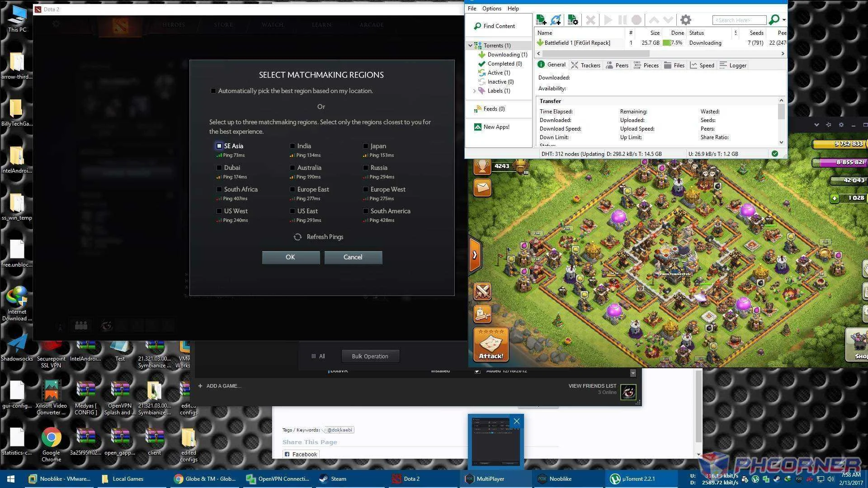
Task: Open crossed swords battle log icon
Action: (482, 291)
